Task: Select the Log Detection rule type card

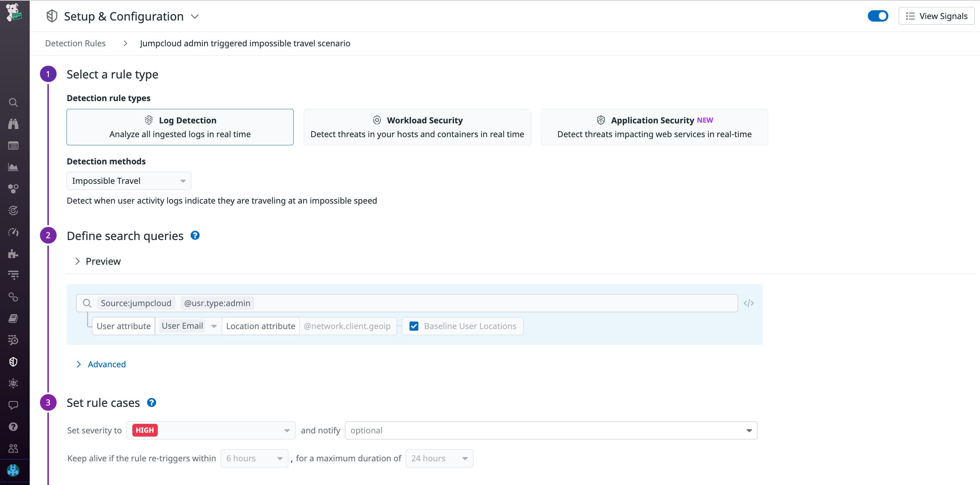Action: pyautogui.click(x=180, y=127)
